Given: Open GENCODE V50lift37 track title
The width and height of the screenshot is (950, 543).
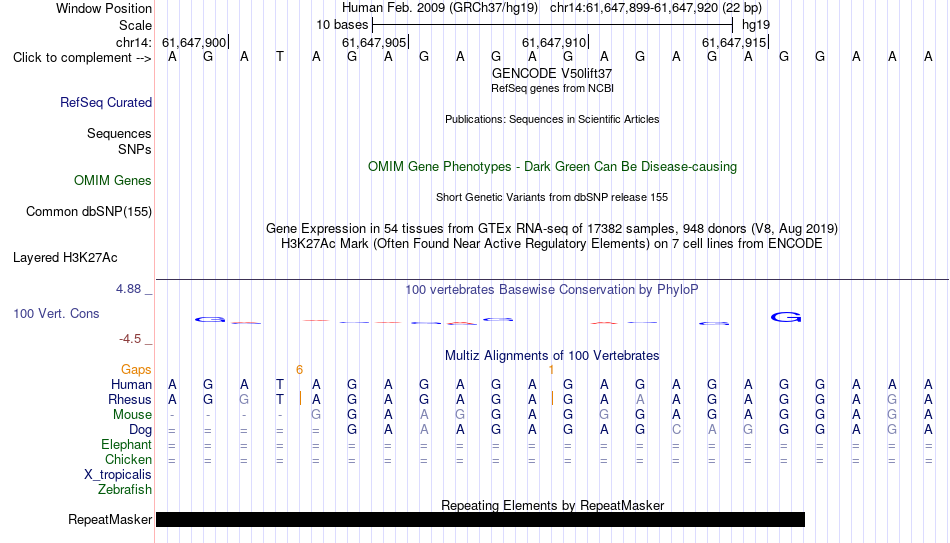Looking at the screenshot, I should click(x=552, y=73).
